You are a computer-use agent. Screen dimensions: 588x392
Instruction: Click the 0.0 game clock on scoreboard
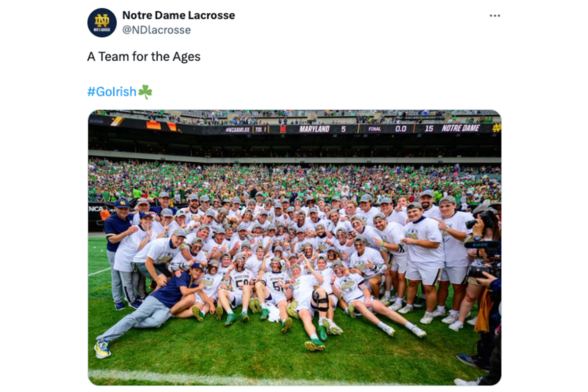tap(401, 128)
